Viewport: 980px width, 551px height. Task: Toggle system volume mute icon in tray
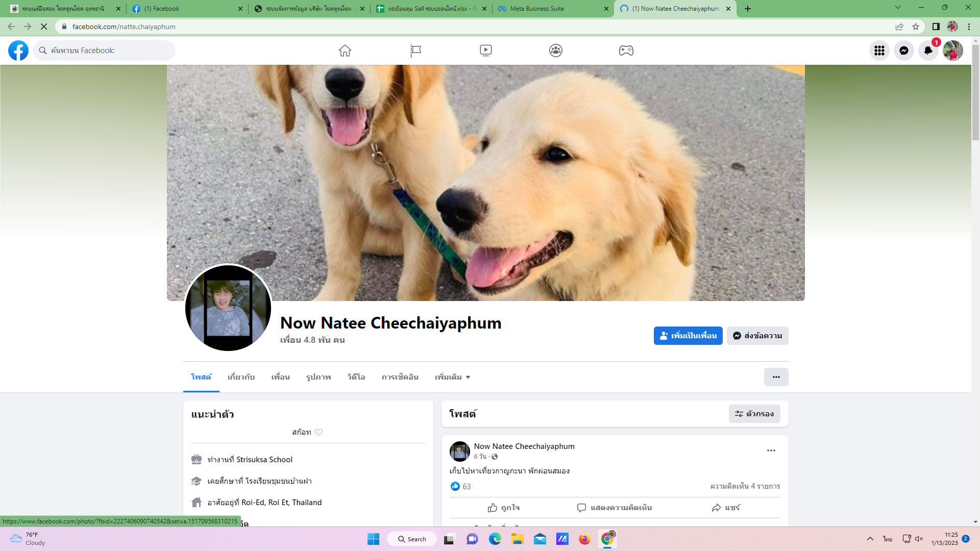point(919,539)
